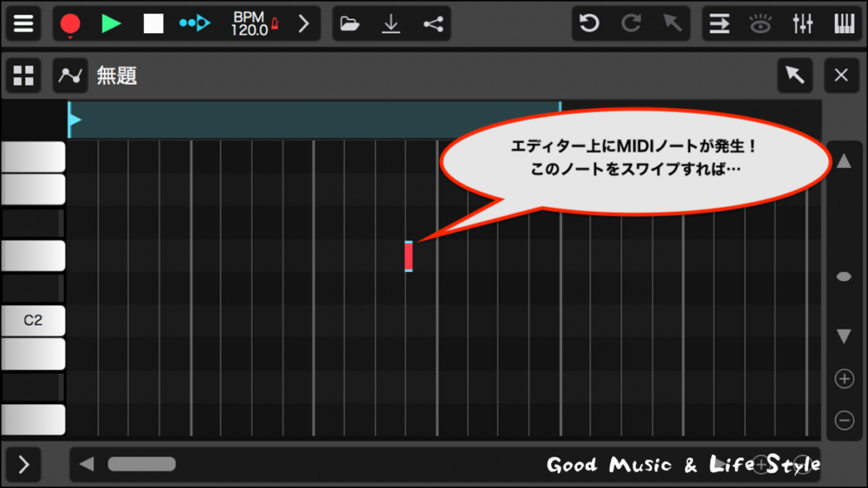Screen dimensions: 868x488
Task: Toggle the red metronome icon
Action: pos(275,24)
